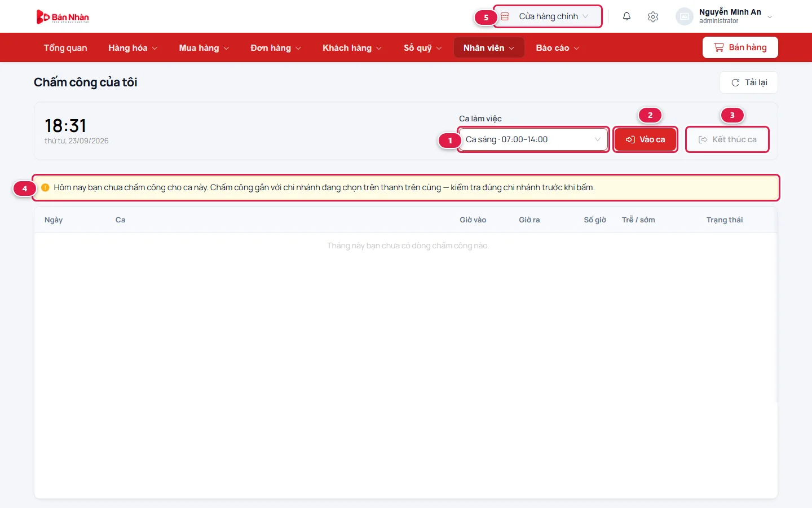Click the Ca làm việc field label
This screenshot has height=508, width=812.
click(x=480, y=119)
